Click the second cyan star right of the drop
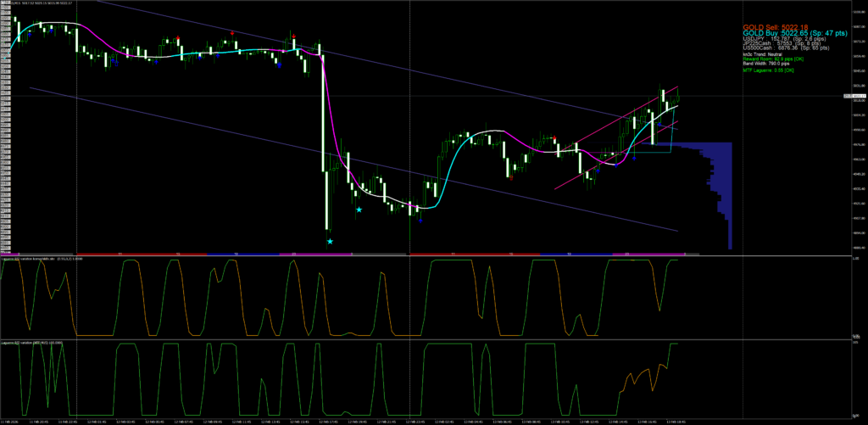The height and width of the screenshot is (425, 868). click(359, 210)
